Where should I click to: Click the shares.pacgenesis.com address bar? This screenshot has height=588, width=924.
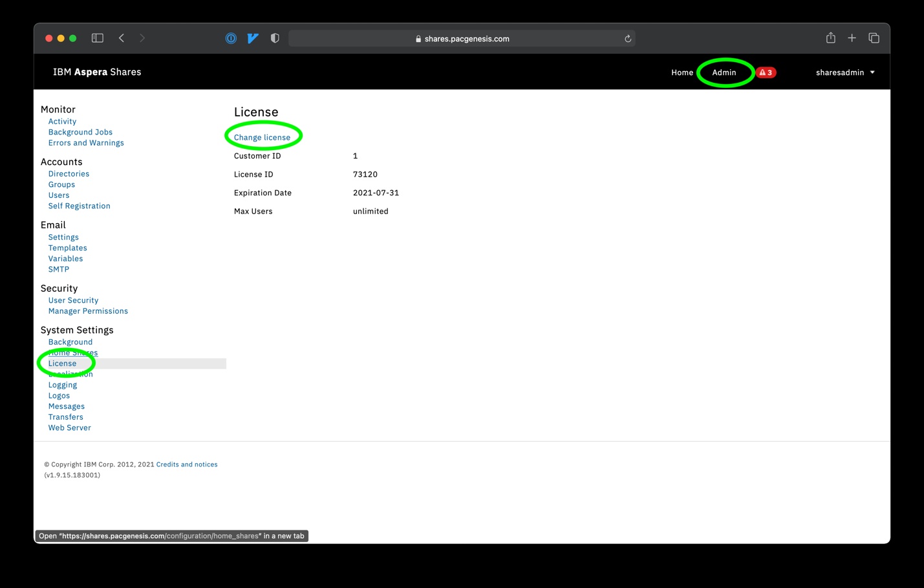pyautogui.click(x=462, y=39)
